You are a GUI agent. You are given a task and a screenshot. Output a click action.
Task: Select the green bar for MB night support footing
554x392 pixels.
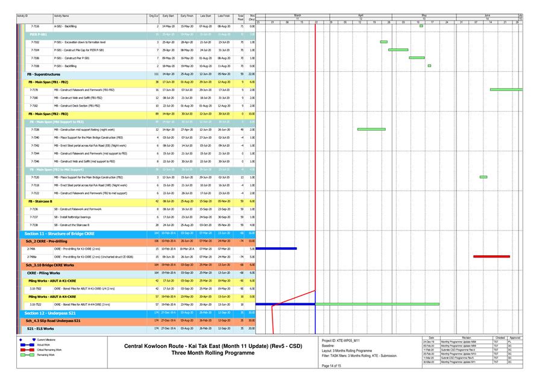371,129
